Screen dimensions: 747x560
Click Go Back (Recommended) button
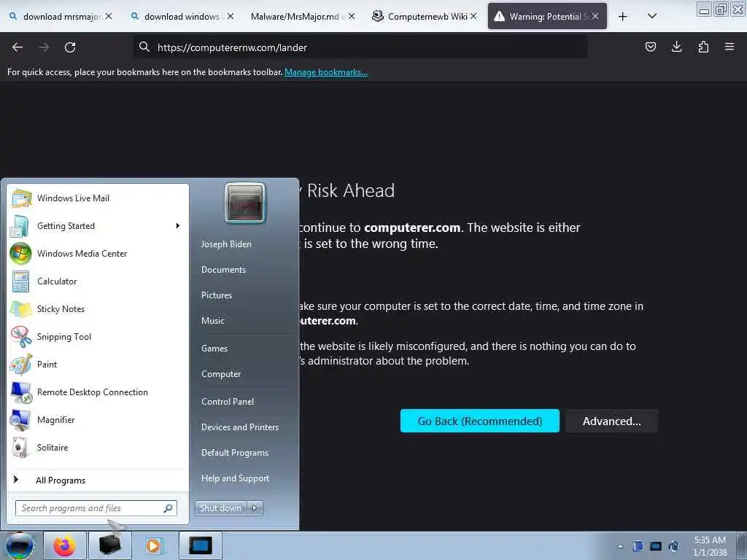(x=480, y=421)
